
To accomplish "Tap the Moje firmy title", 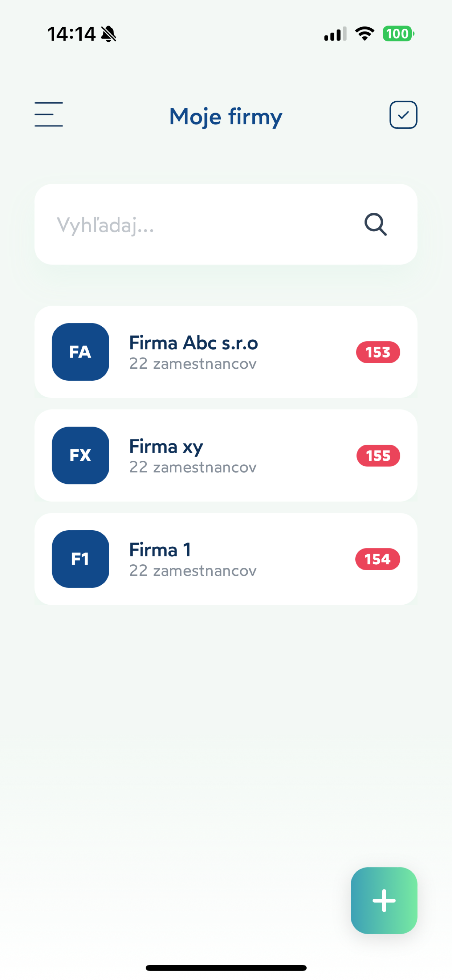I will click(x=226, y=116).
